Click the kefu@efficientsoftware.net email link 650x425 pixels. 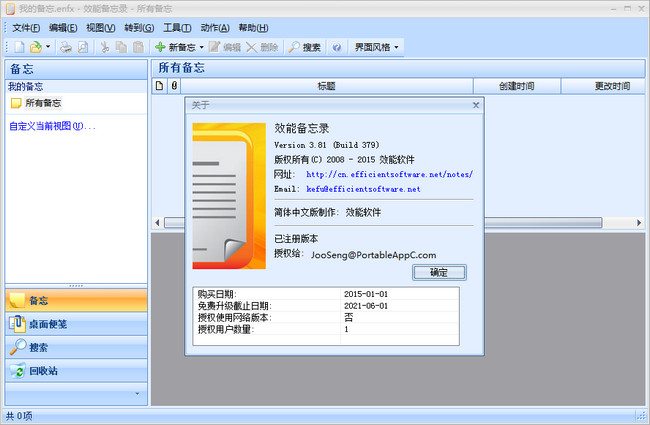pyautogui.click(x=363, y=189)
